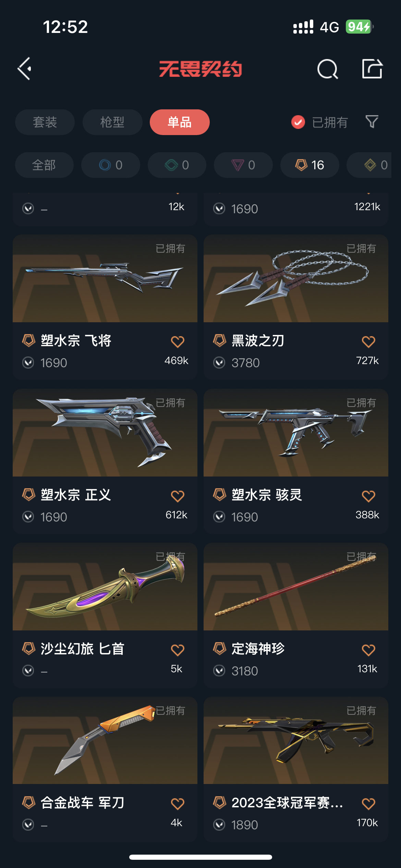The height and width of the screenshot is (868, 401).
Task: Favorite 塑水宗 飞将 with heart icon
Action: pos(178,341)
